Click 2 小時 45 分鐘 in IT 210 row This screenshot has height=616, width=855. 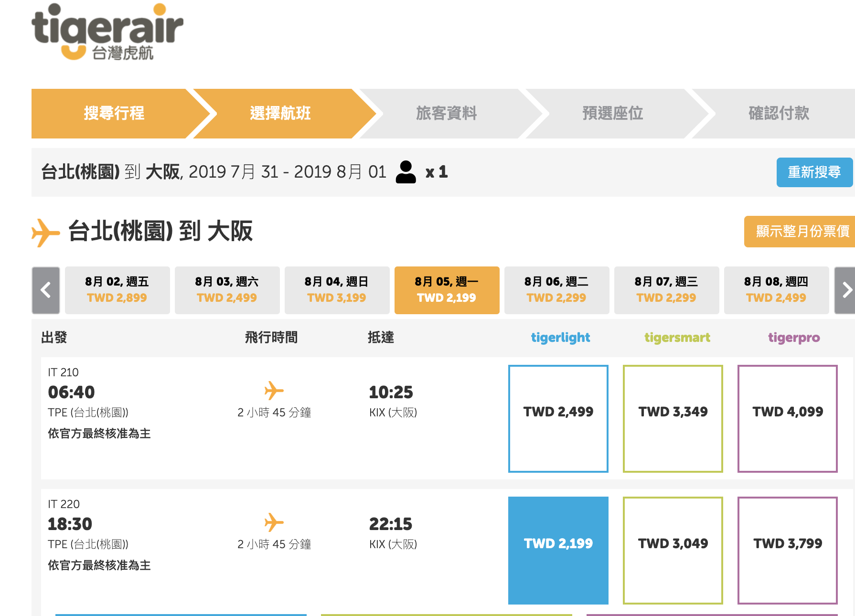274,413
